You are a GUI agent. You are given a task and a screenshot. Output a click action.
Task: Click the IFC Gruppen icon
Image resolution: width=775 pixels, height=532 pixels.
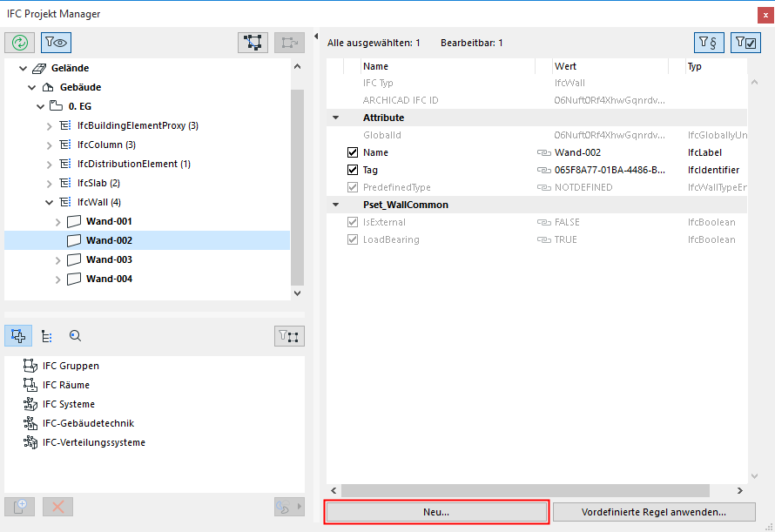30,366
